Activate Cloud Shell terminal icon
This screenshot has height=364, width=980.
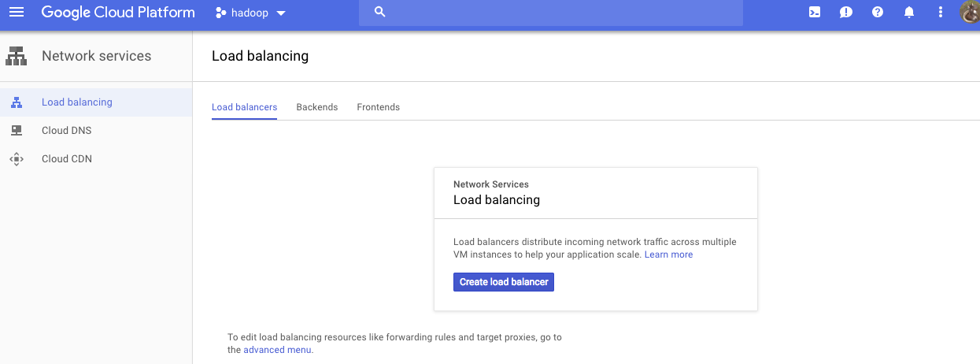[x=815, y=13]
